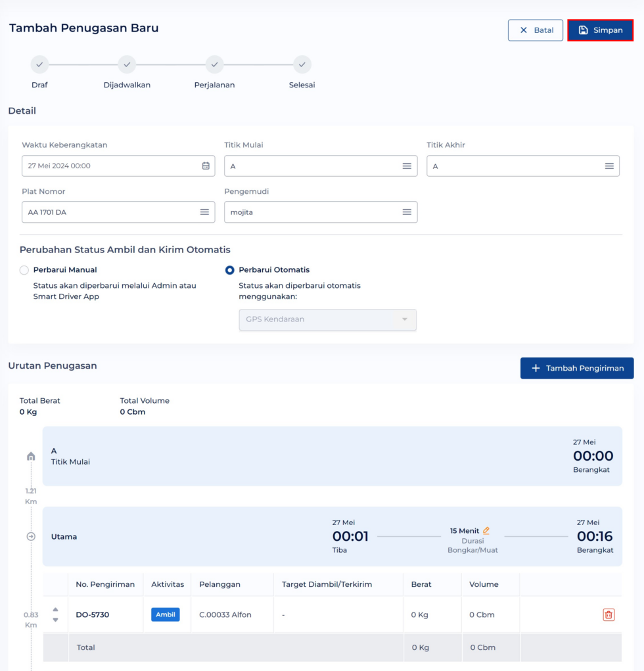Delete shipment DO-5730 with the trash icon
The width and height of the screenshot is (644, 671).
point(609,614)
